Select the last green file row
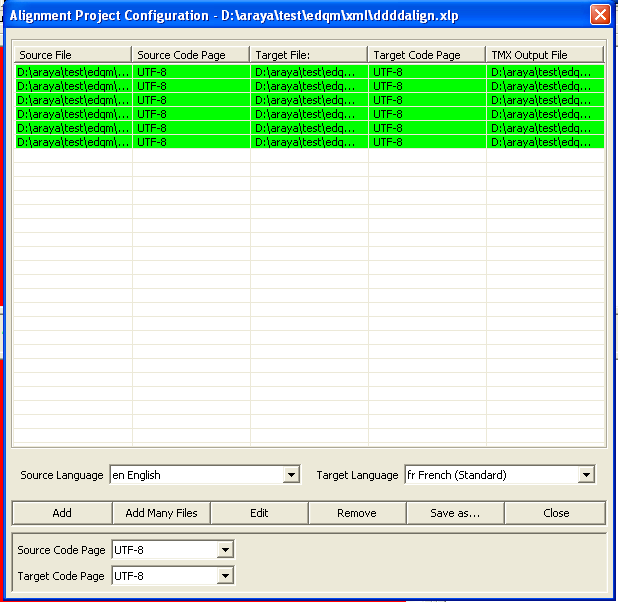Image resolution: width=618 pixels, height=602 pixels. pos(72,142)
